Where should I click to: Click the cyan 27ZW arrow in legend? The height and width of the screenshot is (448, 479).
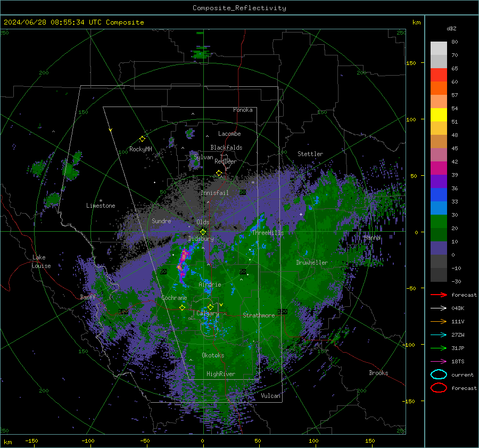439,335
